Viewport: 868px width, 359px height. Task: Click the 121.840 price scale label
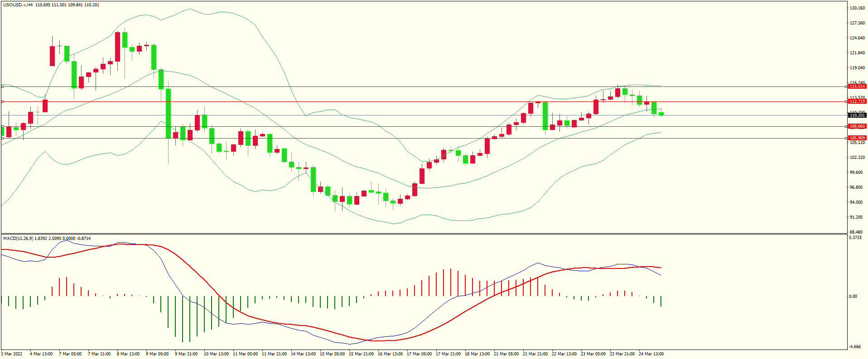[x=858, y=53]
